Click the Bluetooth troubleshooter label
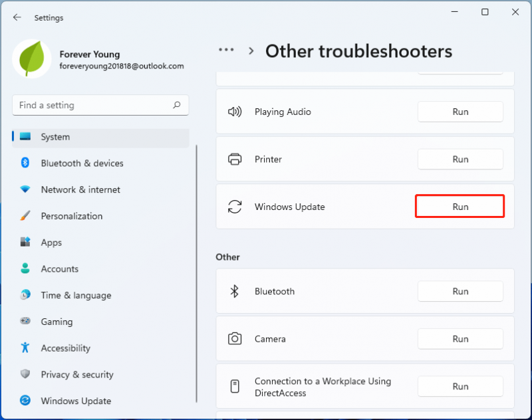Screen dimensions: 532x420 (x=275, y=291)
